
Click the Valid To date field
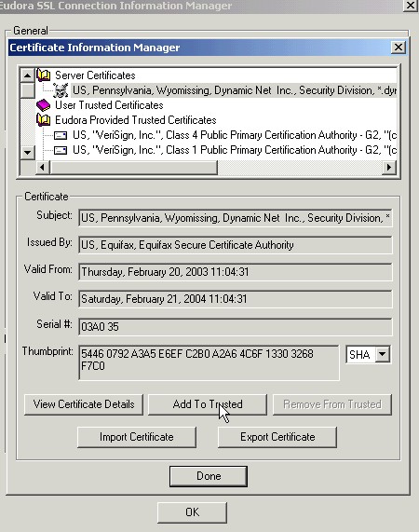point(236,299)
